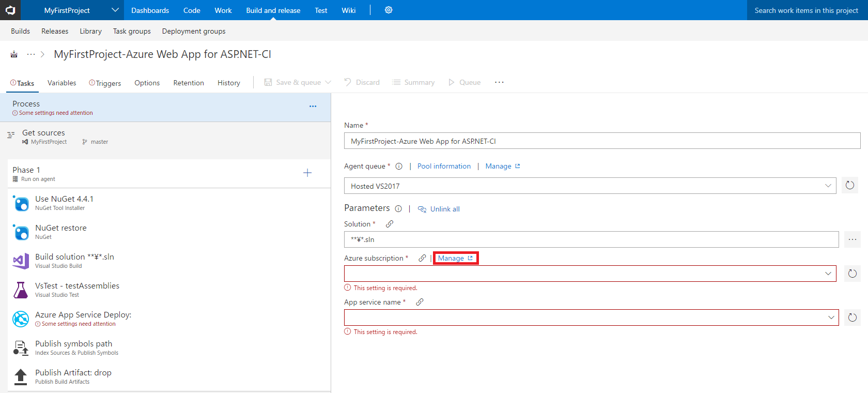Switch to the History tab
The width and height of the screenshot is (868, 393).
click(x=229, y=83)
